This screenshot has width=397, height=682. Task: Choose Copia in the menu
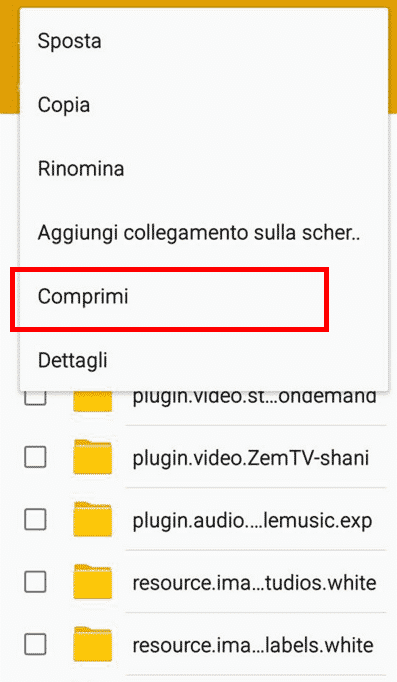coord(204,105)
